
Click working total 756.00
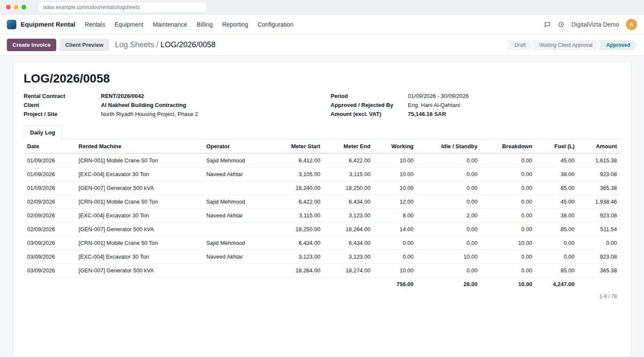pyautogui.click(x=405, y=284)
